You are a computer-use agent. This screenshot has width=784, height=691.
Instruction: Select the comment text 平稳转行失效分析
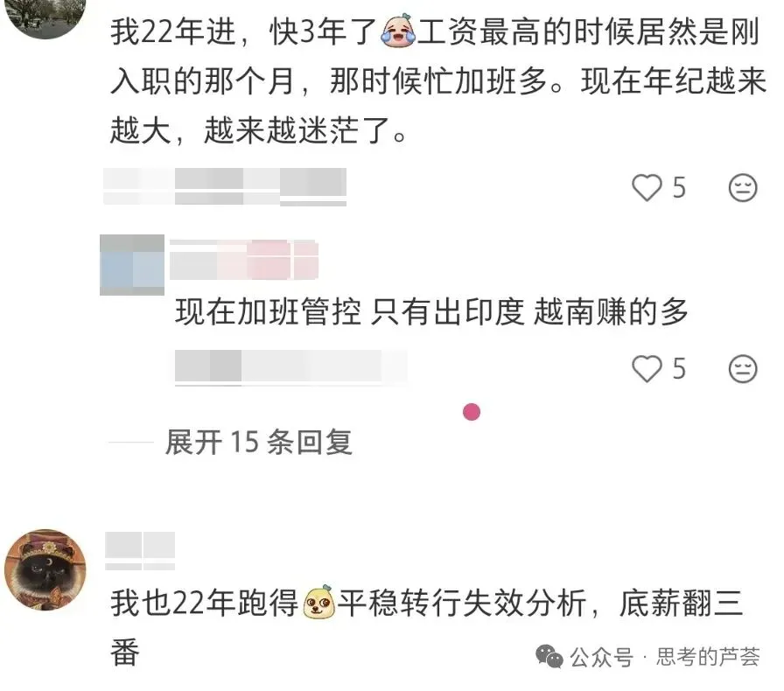462,603
